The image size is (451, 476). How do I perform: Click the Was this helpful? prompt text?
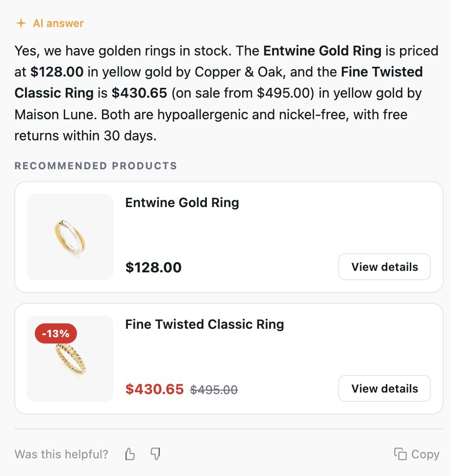click(62, 454)
